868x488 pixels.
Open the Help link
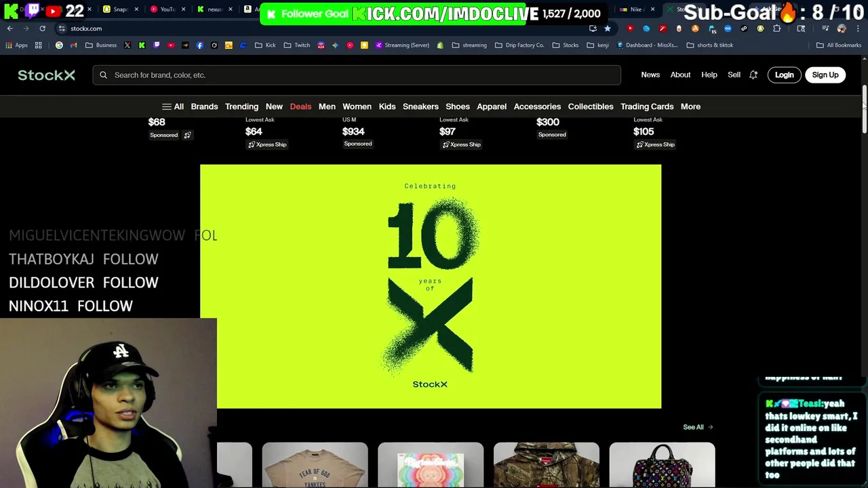[709, 75]
